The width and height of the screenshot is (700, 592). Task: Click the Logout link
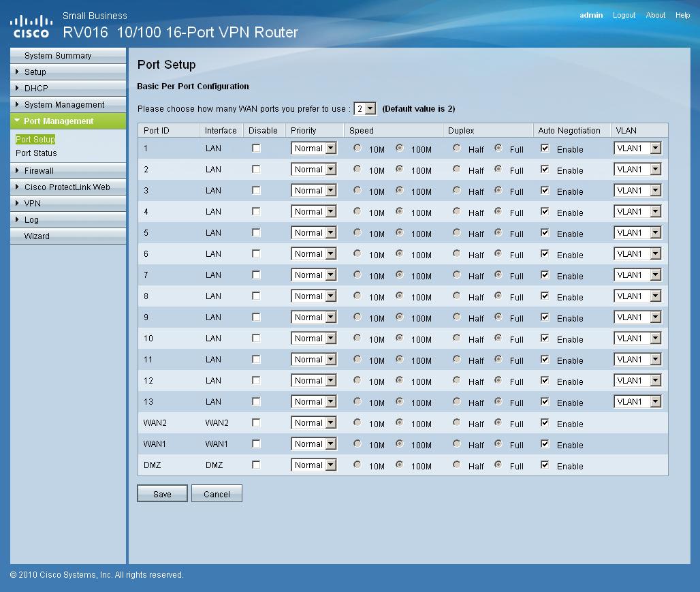pos(624,15)
